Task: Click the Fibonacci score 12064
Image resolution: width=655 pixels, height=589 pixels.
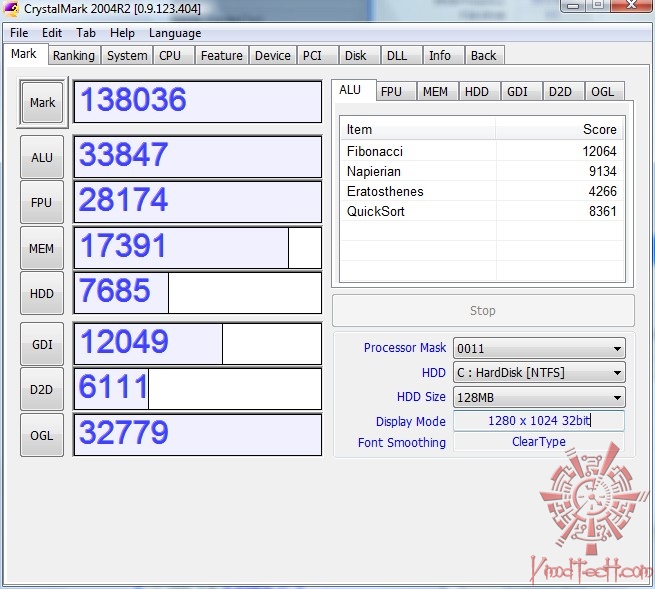Action: 599,151
